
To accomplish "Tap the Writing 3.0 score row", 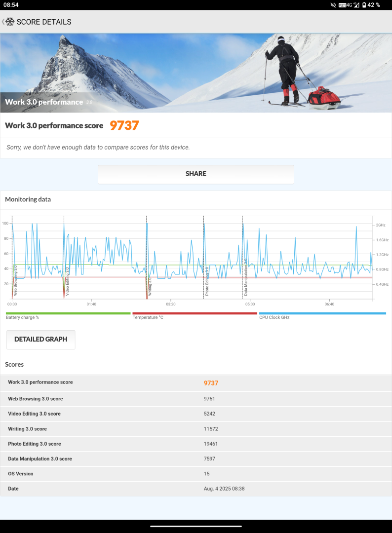I will 196,429.
